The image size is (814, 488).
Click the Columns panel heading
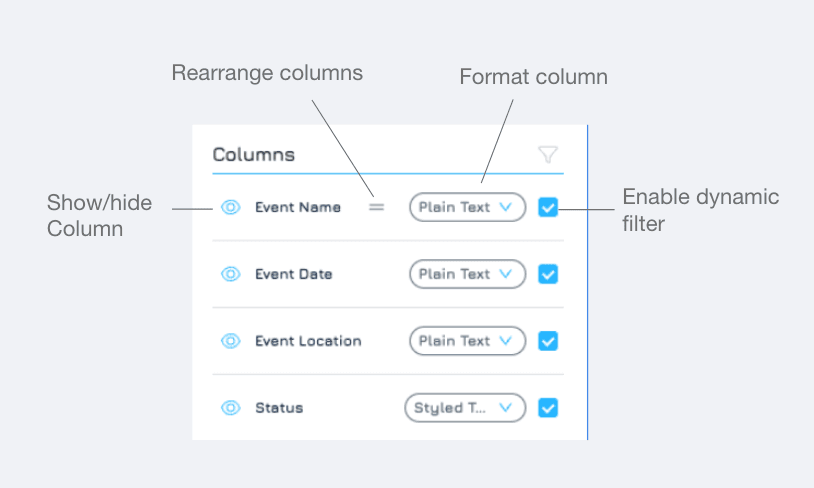(x=254, y=155)
